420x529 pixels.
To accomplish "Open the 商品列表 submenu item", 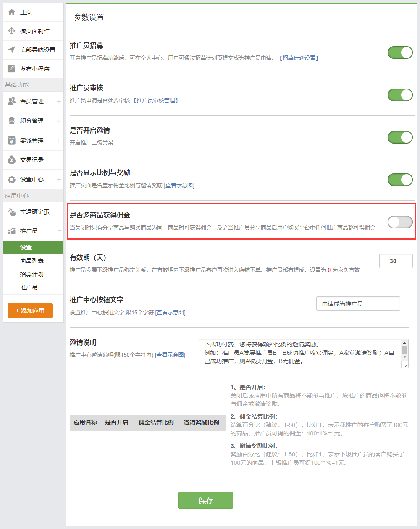I will [x=32, y=261].
